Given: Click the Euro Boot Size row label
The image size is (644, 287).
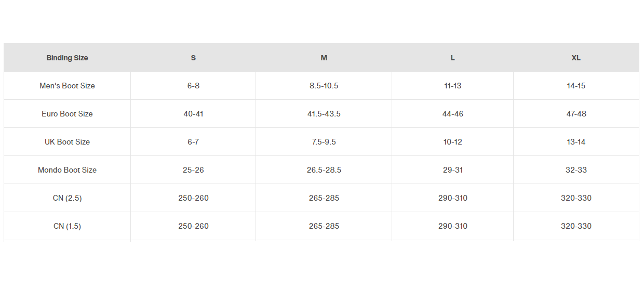Looking at the screenshot, I should tap(67, 114).
